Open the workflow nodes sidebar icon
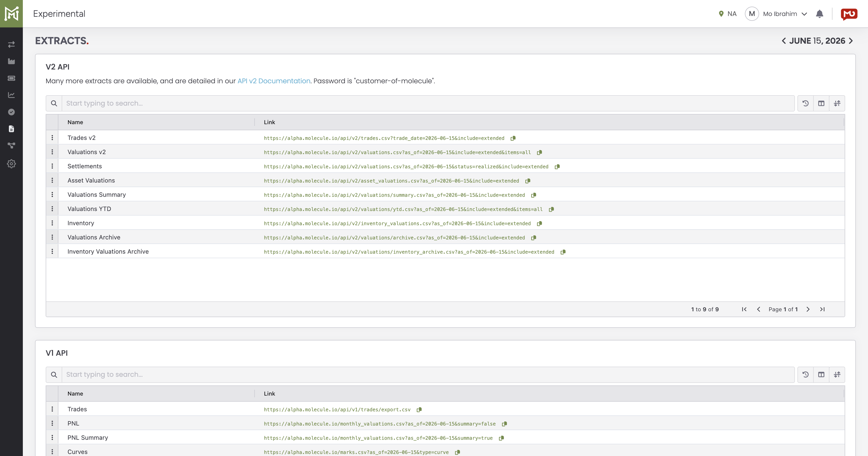Image resolution: width=868 pixels, height=456 pixels. [x=11, y=145]
